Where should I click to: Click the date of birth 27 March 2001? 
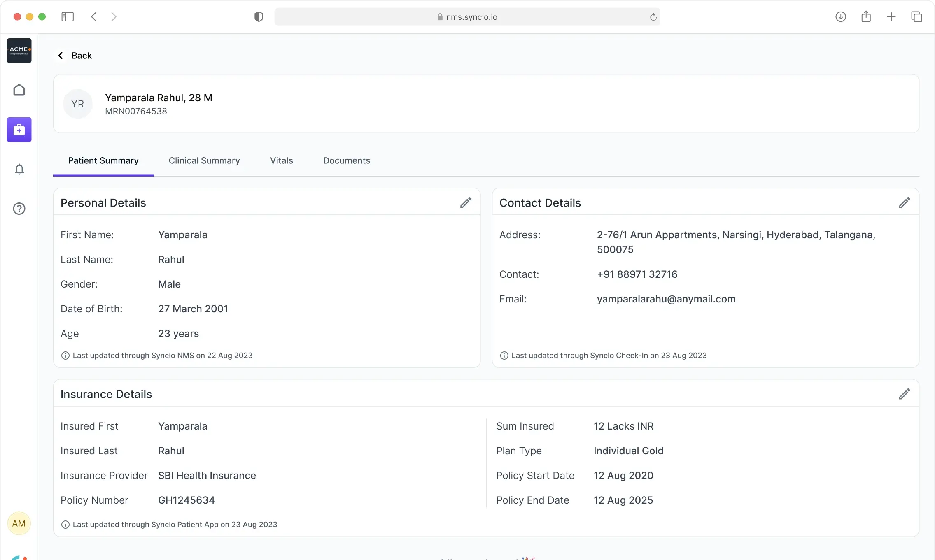(x=193, y=309)
